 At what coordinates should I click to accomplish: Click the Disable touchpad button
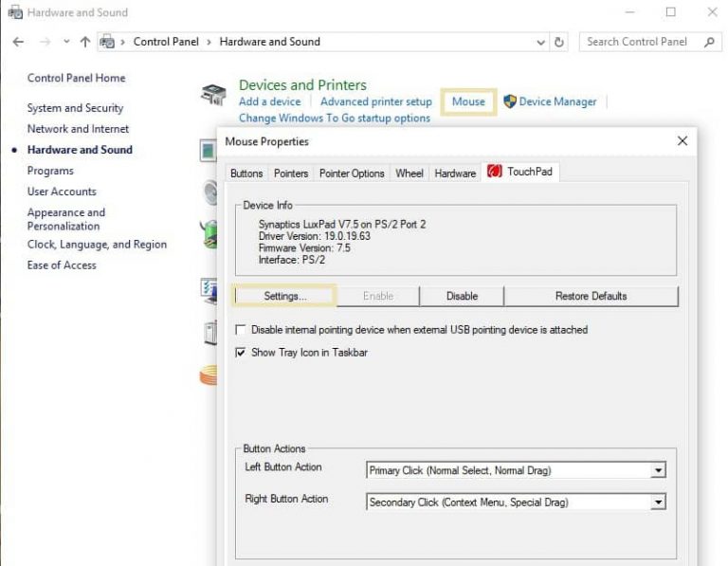point(462,296)
